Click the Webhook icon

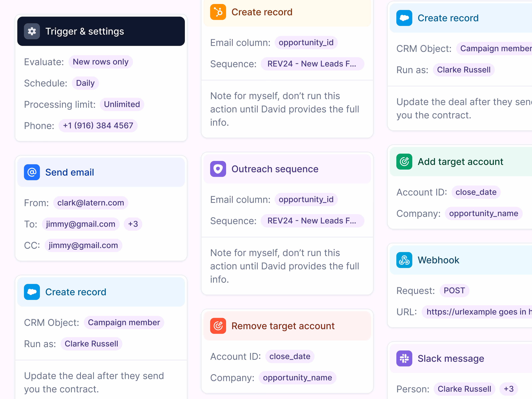(404, 260)
